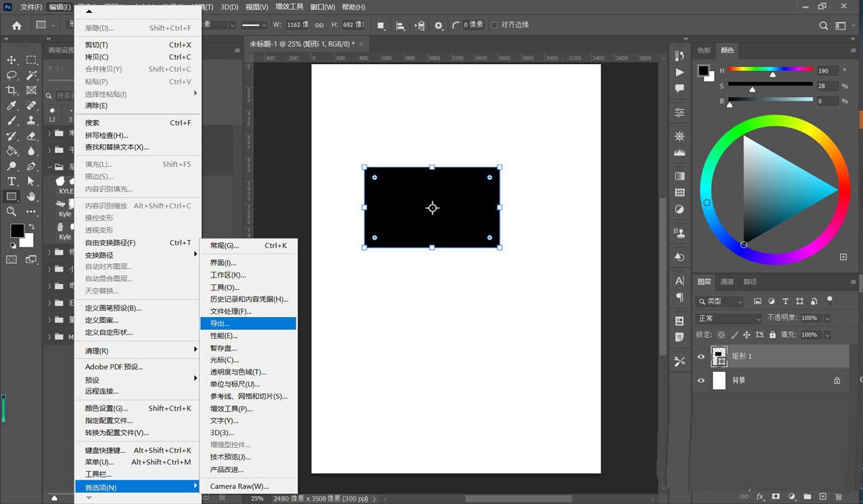Screen dimensions: 863x504
Task: Select the Hand tool
Action: coord(32,196)
